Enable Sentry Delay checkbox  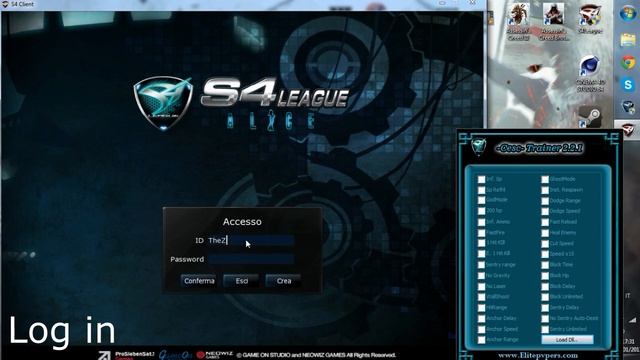[545, 308]
